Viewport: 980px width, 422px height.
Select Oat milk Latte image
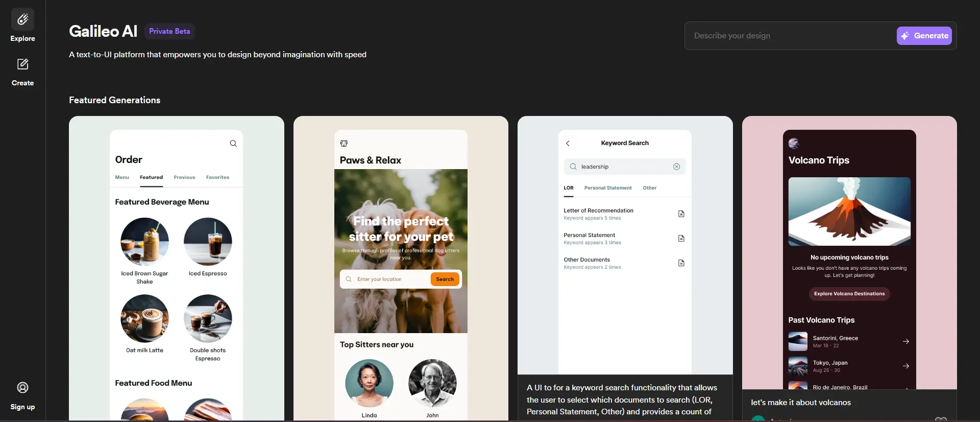144,318
